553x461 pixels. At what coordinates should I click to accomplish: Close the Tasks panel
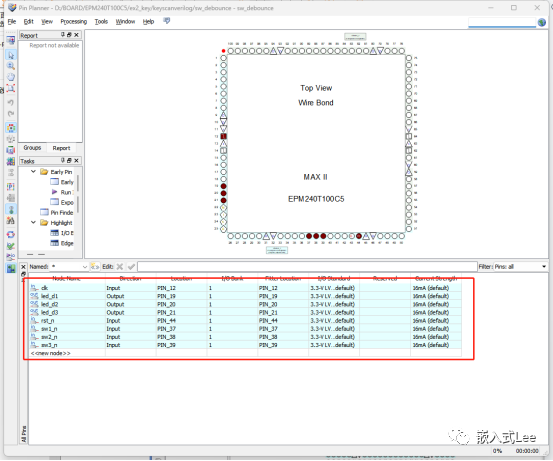pos(76,161)
